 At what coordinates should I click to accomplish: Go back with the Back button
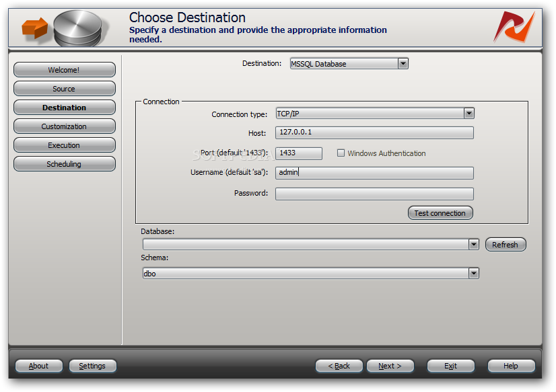[x=339, y=366]
